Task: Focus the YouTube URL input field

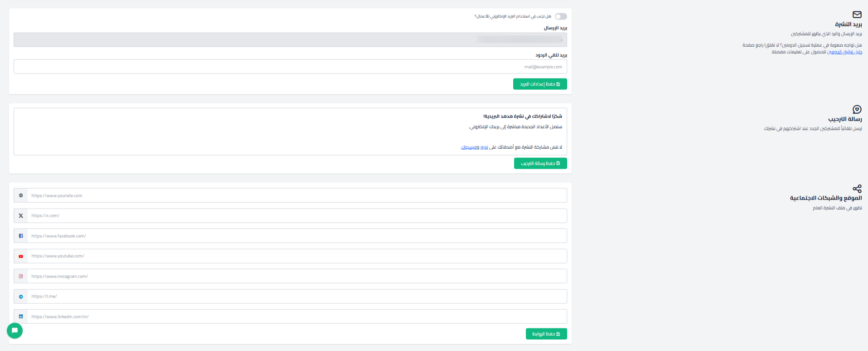Action: coord(297,256)
